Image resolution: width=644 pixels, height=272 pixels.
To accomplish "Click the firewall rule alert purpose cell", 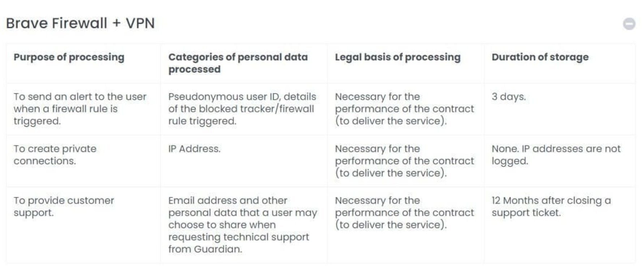I will click(80, 109).
